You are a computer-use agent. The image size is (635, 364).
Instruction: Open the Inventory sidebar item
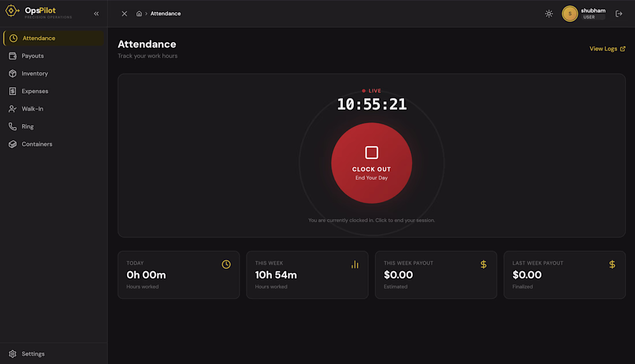pyautogui.click(x=54, y=74)
